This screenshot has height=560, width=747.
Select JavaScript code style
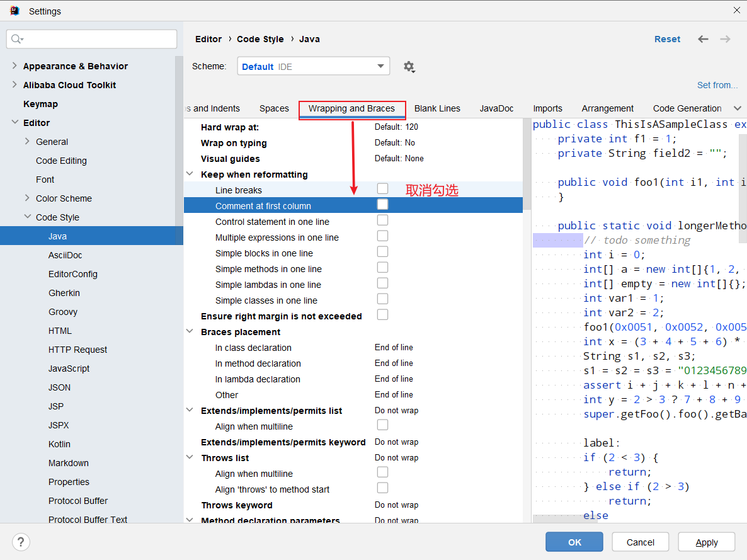(69, 369)
